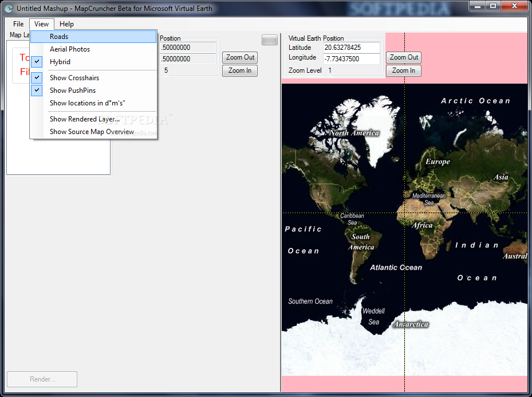The height and width of the screenshot is (397, 532).
Task: Click the Africa label on the map
Action: (x=423, y=225)
